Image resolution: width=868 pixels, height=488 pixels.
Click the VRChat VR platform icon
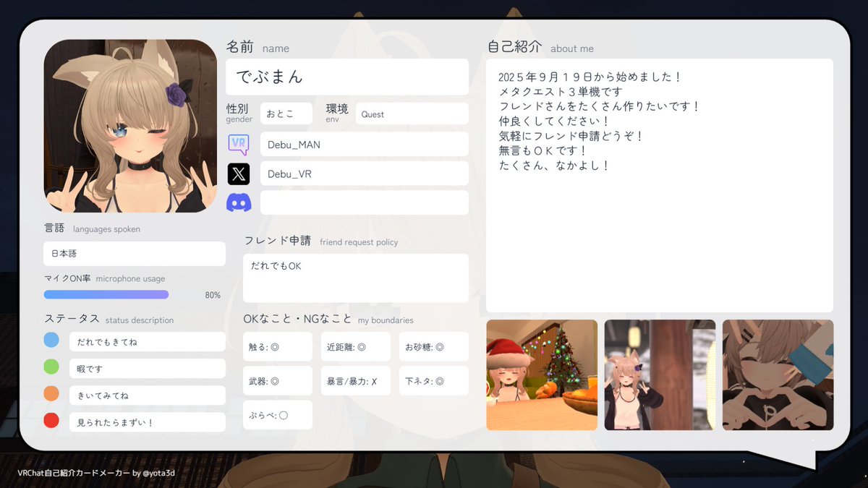coord(238,144)
